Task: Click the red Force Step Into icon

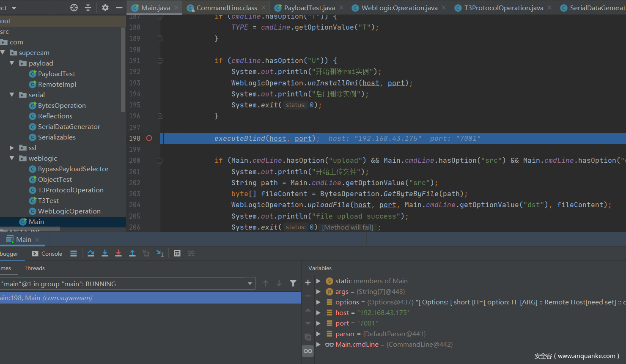Action: 118,253
